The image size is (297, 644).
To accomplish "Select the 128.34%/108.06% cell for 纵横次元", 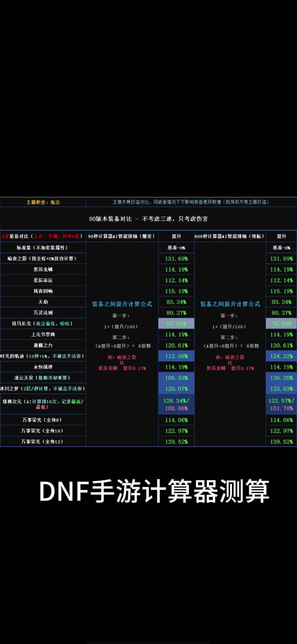I will coord(176,404).
